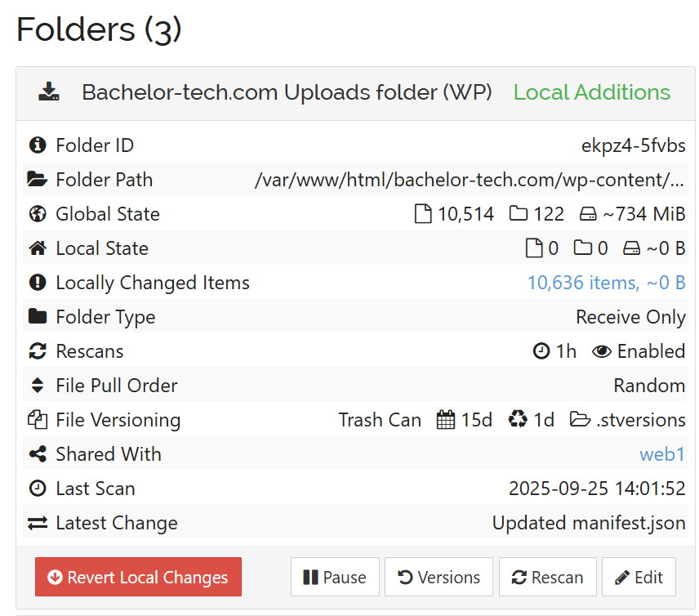Image resolution: width=699 pixels, height=616 pixels.
Task: Select the Folder Path open-folder icon
Action: coord(38,179)
